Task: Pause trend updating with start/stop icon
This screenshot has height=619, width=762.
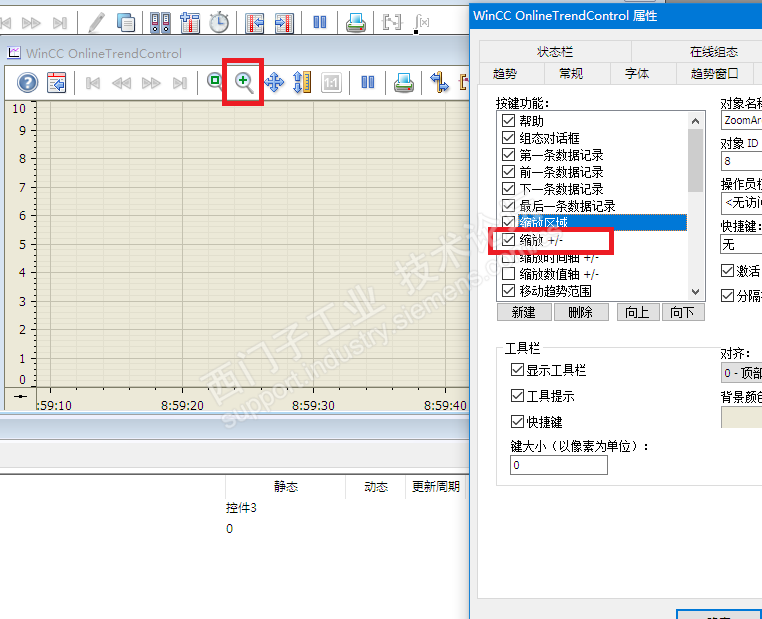Action: (x=368, y=82)
